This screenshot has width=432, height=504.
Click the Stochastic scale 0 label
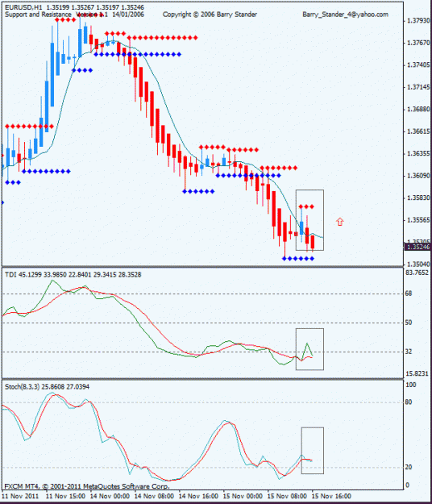pos(408,485)
